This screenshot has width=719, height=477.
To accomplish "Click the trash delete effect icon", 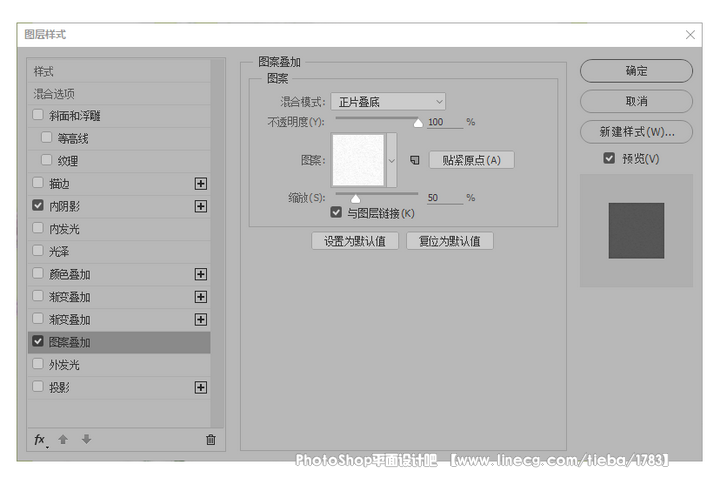I will tap(211, 439).
